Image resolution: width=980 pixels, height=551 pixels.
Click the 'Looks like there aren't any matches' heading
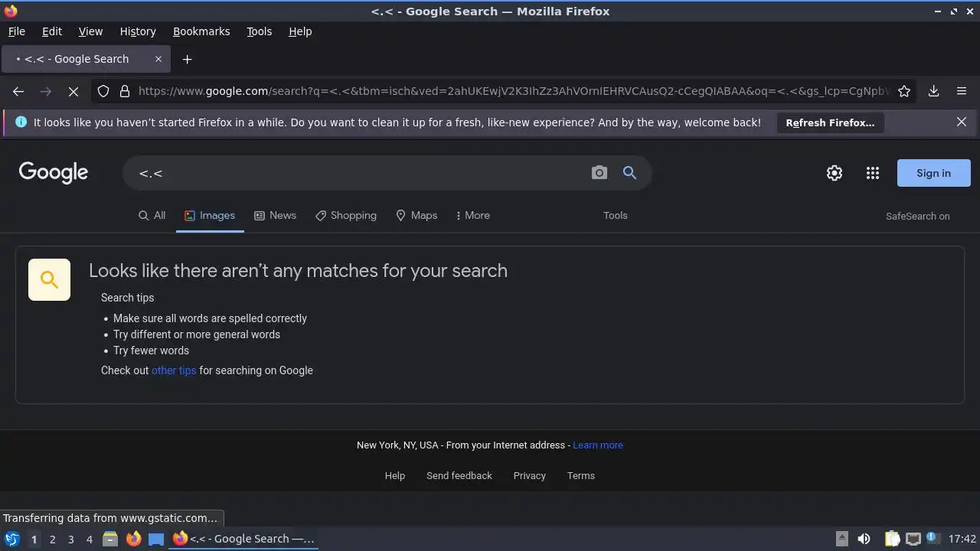pyautogui.click(x=298, y=270)
